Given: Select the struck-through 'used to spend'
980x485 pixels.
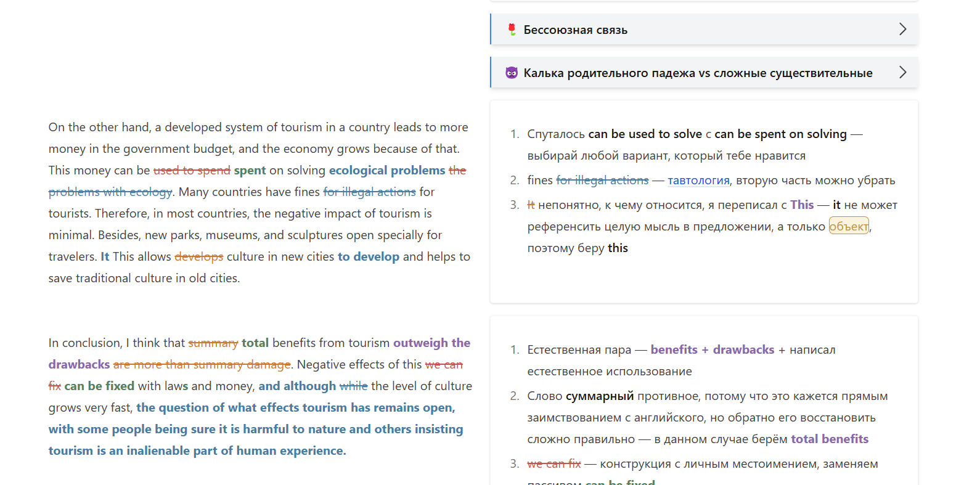Looking at the screenshot, I should click(192, 171).
